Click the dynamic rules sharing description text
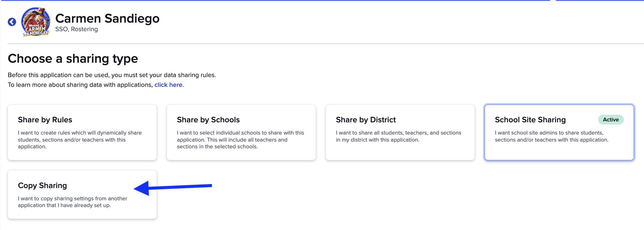 click(x=80, y=139)
